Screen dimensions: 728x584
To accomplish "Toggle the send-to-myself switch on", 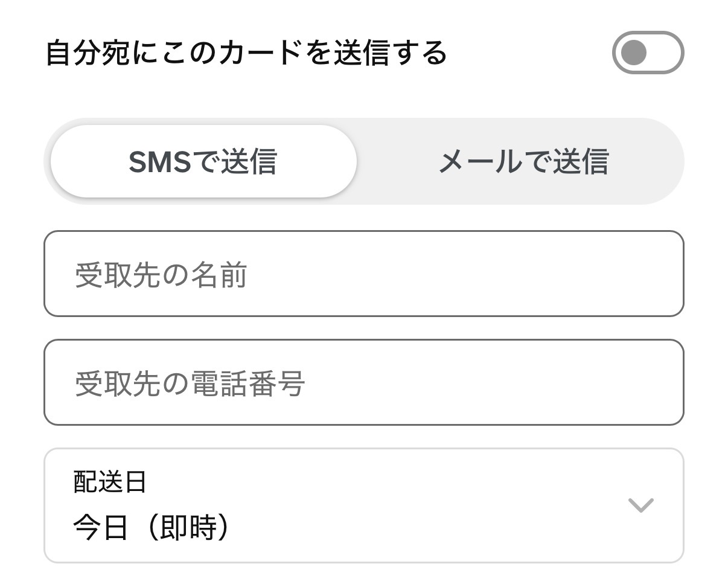I will (x=648, y=53).
